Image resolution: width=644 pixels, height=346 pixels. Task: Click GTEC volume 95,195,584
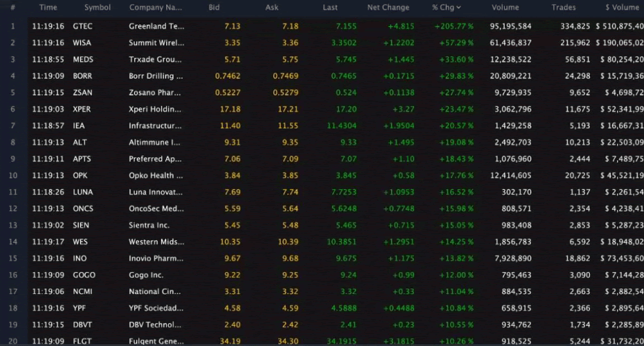point(511,26)
